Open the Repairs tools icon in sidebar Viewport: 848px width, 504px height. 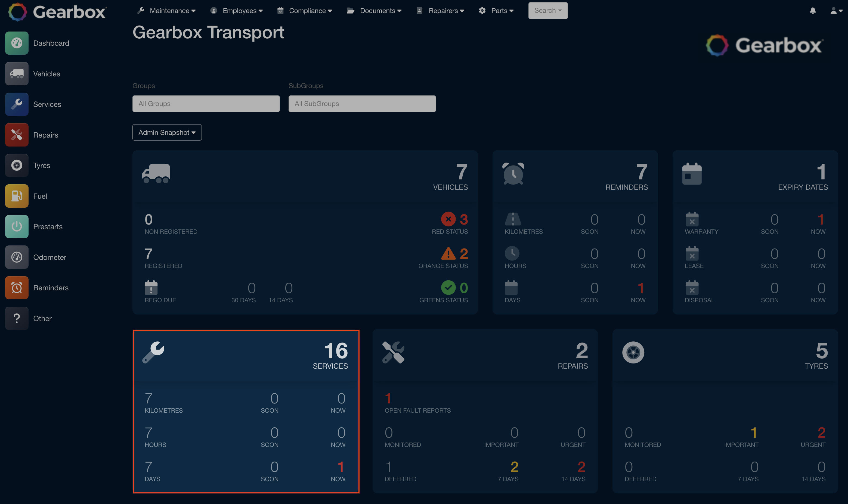point(17,135)
